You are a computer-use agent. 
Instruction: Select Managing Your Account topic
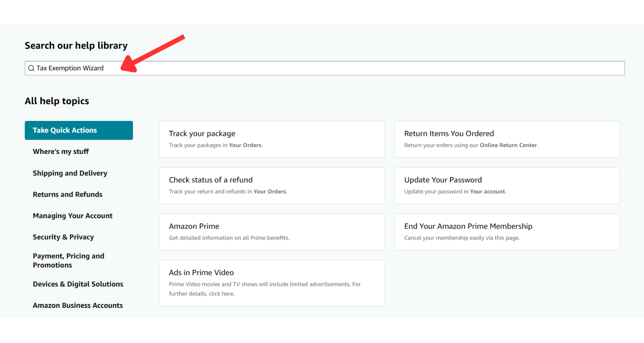[x=73, y=216]
